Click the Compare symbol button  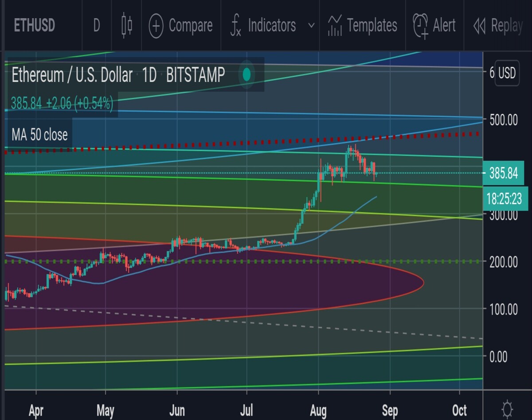[180, 25]
